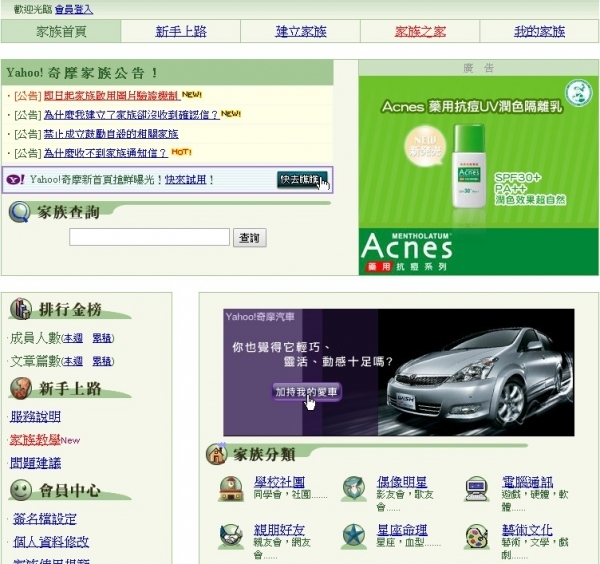Screen dimensions: 600x564
Task: Open the 家族首頁 tab
Action: pyautogui.click(x=61, y=31)
